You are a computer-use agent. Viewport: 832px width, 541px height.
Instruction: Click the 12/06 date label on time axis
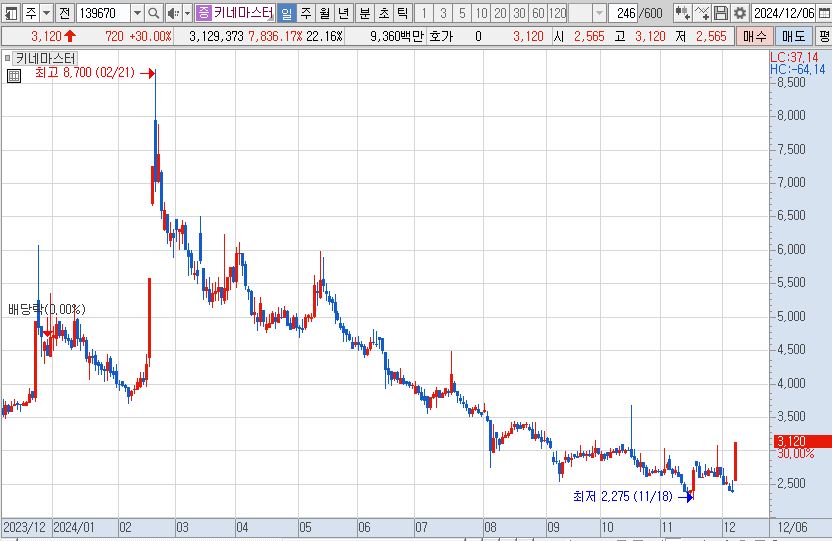(792, 528)
